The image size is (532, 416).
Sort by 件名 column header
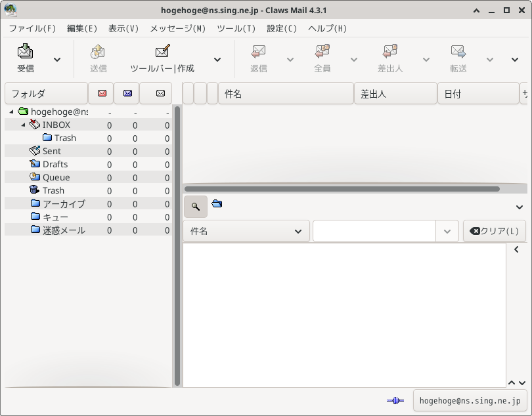click(286, 94)
